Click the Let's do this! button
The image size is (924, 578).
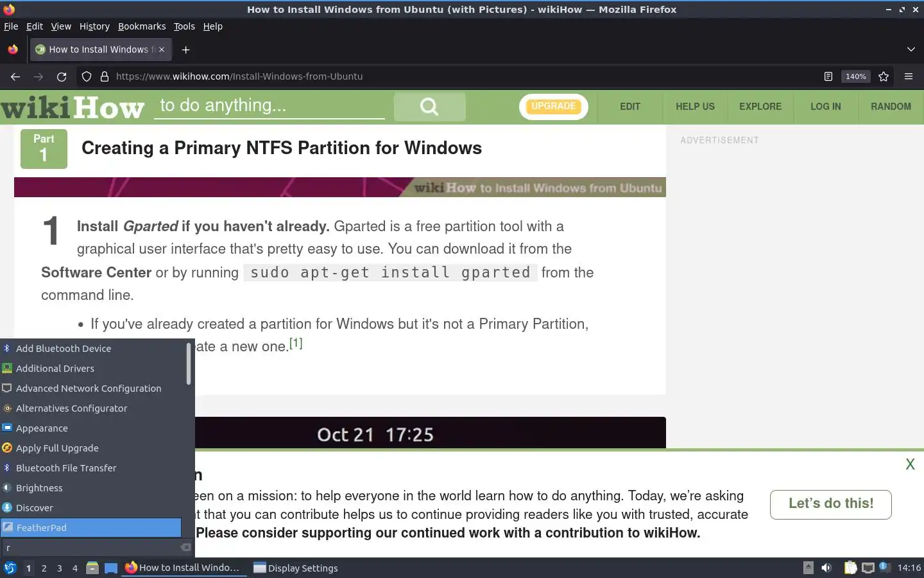(x=831, y=504)
